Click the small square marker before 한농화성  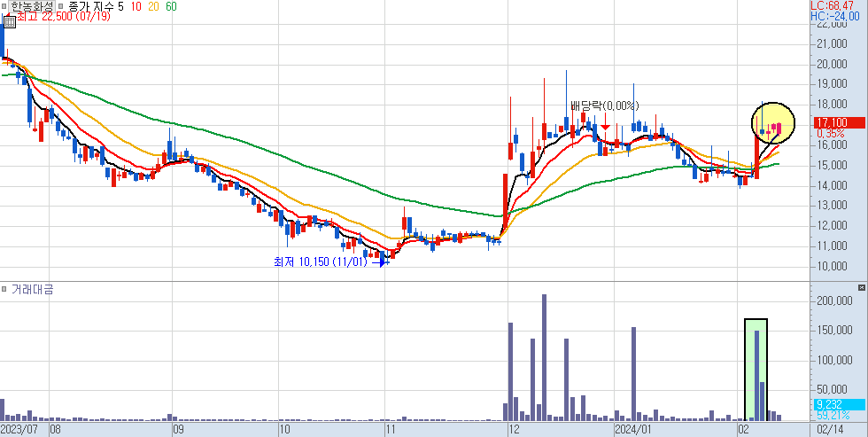4,7
